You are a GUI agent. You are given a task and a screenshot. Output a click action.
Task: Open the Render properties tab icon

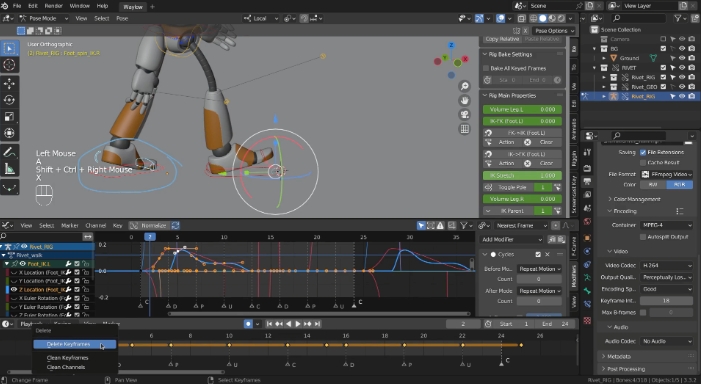tap(587, 168)
